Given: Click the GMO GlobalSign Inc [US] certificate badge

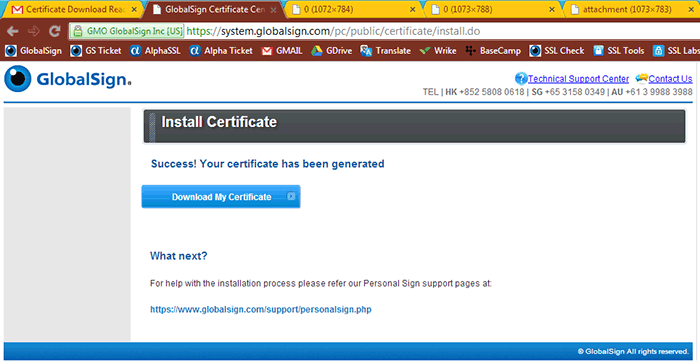Looking at the screenshot, I should coord(128,31).
